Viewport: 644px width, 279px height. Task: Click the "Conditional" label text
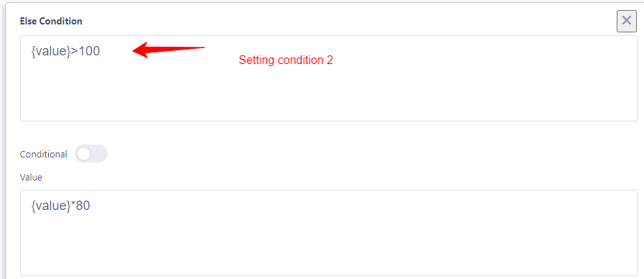tap(44, 155)
